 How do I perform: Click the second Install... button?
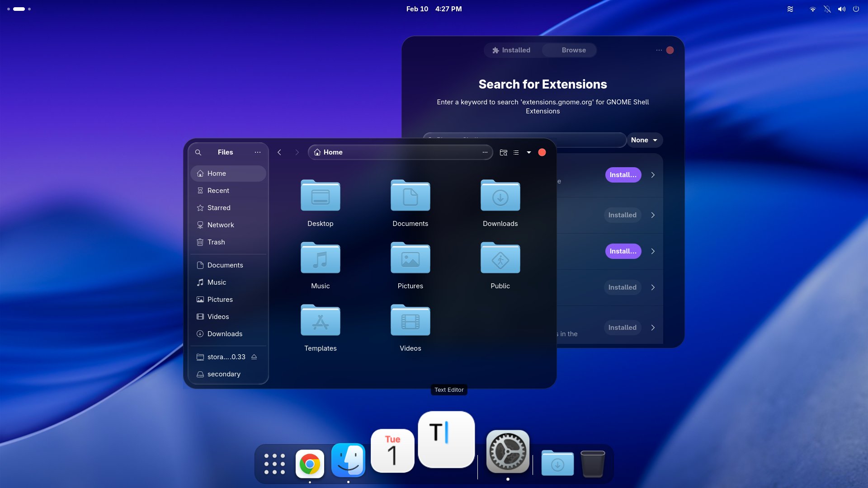[623, 251]
